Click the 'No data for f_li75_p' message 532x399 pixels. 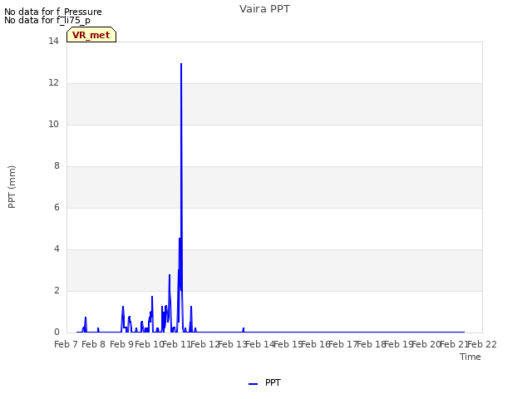(47, 20)
